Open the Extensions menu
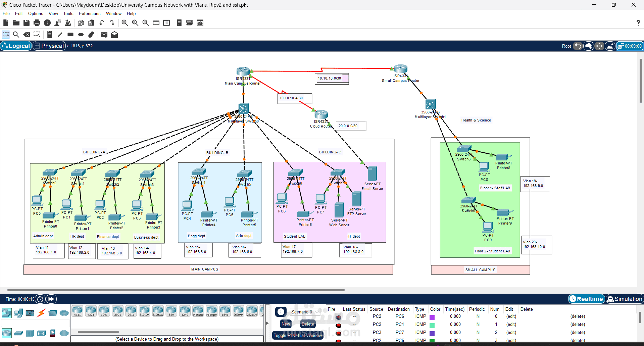This screenshot has height=346, width=644. tap(89, 13)
